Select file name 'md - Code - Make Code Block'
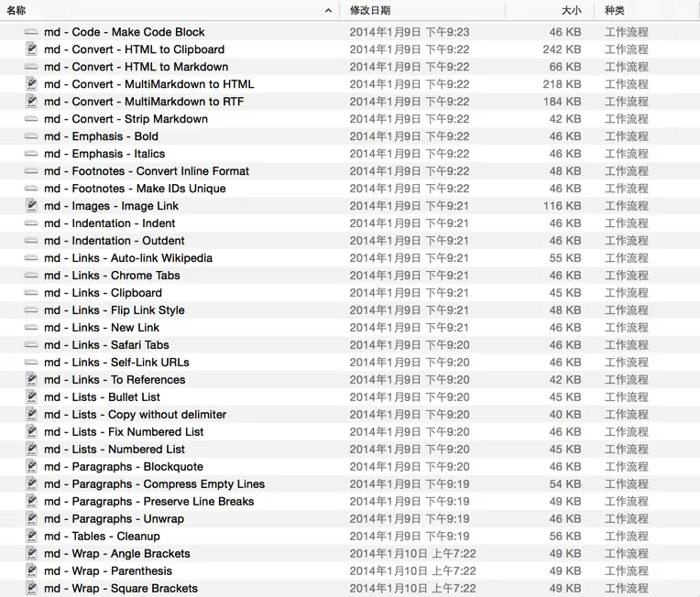The image size is (700, 597). tap(124, 32)
